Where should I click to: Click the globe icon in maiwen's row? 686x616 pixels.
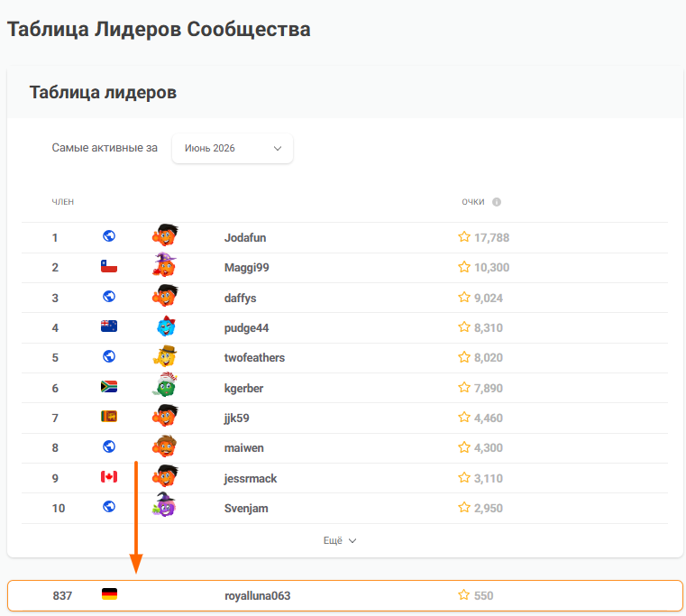[109, 446]
